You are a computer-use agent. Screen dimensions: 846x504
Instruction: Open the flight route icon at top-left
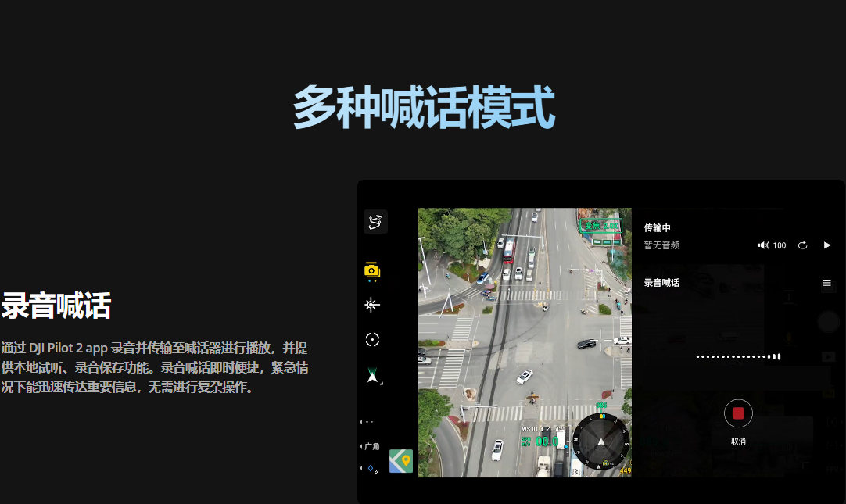375,222
